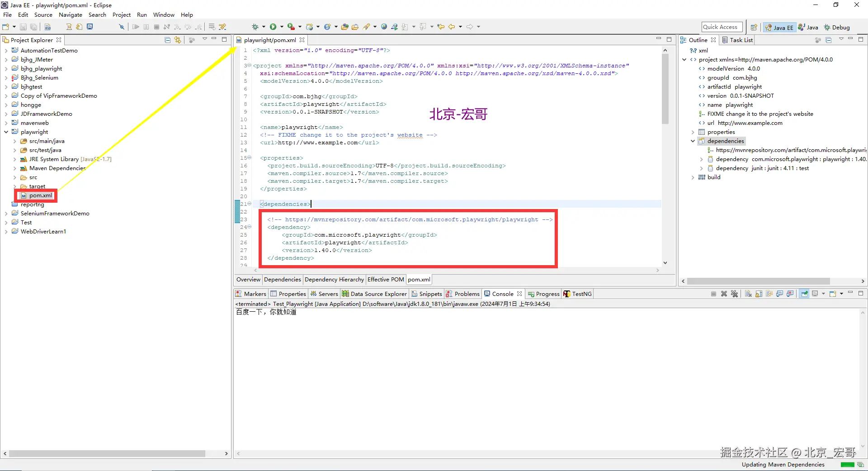Click Open Console icon

(833, 294)
